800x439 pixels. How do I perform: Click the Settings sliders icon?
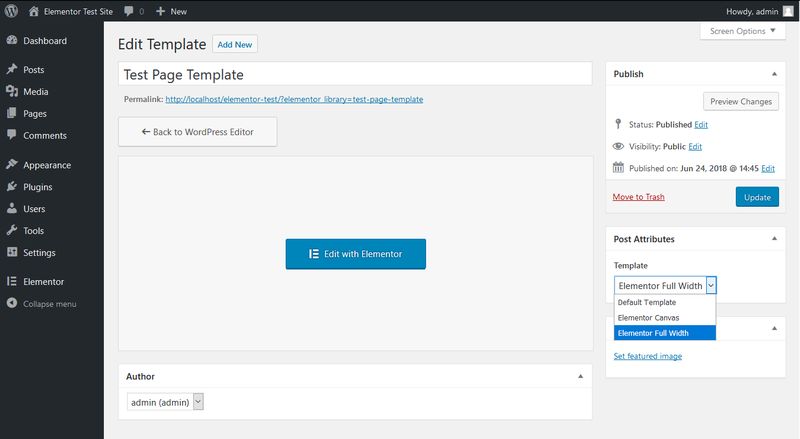12,252
